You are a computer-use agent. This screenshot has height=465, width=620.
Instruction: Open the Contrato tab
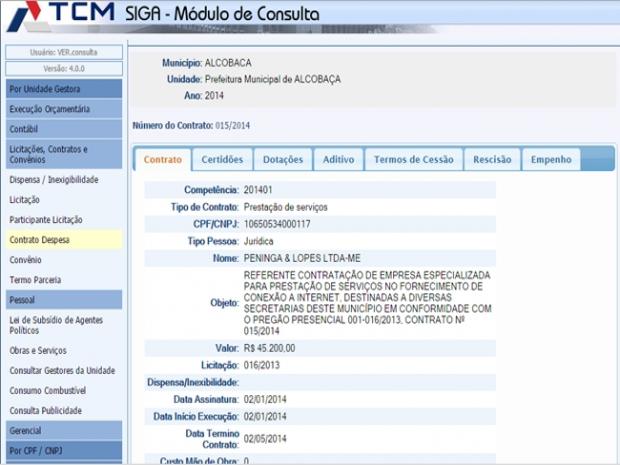[163, 160]
